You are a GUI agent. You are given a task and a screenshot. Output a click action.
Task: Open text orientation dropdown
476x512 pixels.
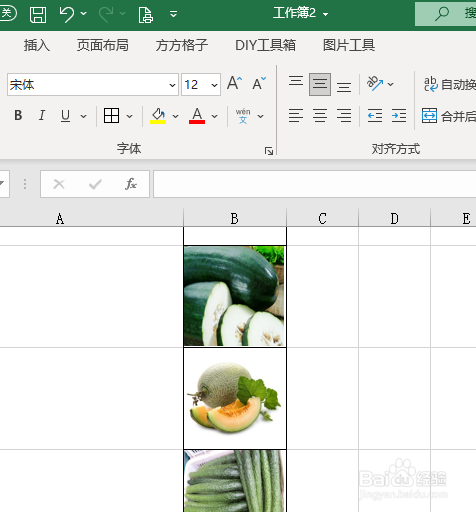click(x=391, y=84)
